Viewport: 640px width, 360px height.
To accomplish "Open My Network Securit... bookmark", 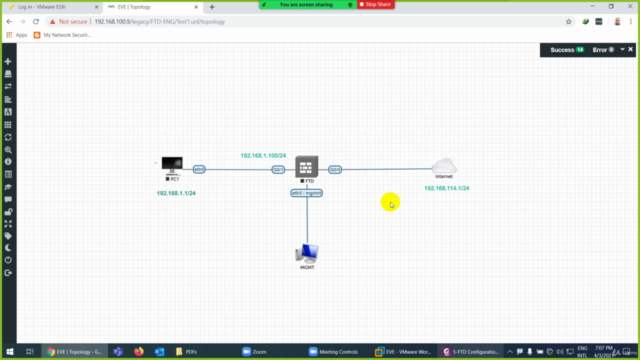I will pyautogui.click(x=62, y=35).
